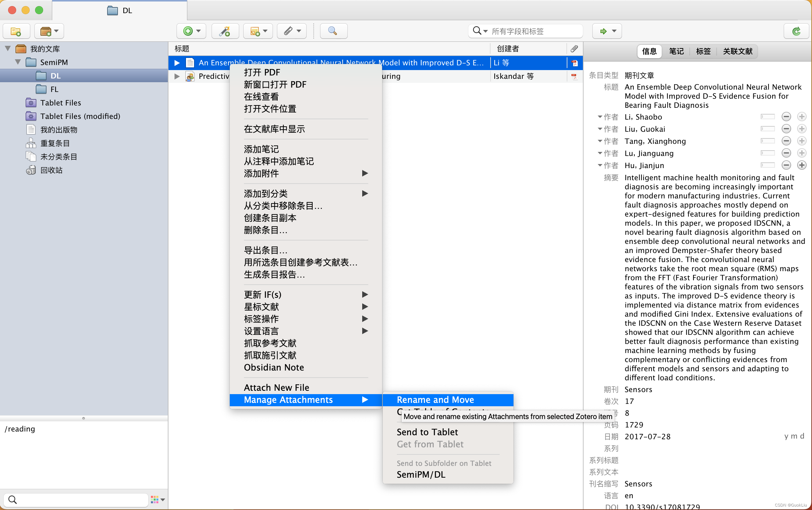The height and width of the screenshot is (510, 812).
Task: Select the PDF attachment icon for selected paper
Action: pos(574,63)
